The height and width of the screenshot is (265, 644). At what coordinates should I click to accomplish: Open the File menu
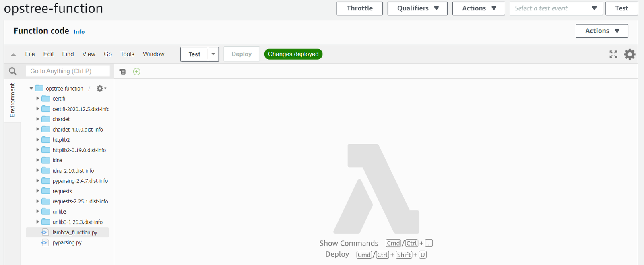tap(30, 54)
